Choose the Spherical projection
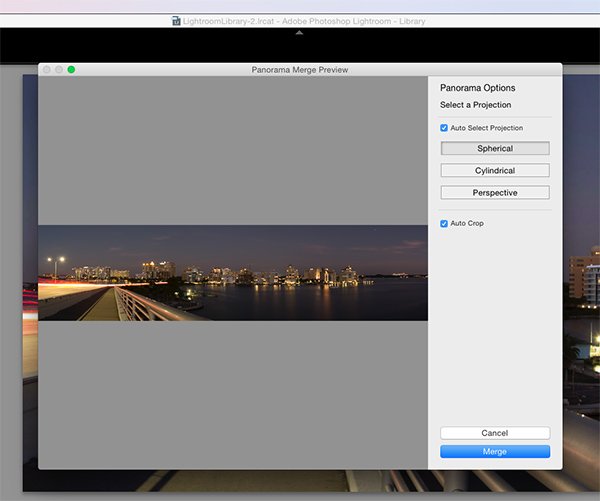Image resolution: width=600 pixels, height=501 pixels. (x=494, y=148)
